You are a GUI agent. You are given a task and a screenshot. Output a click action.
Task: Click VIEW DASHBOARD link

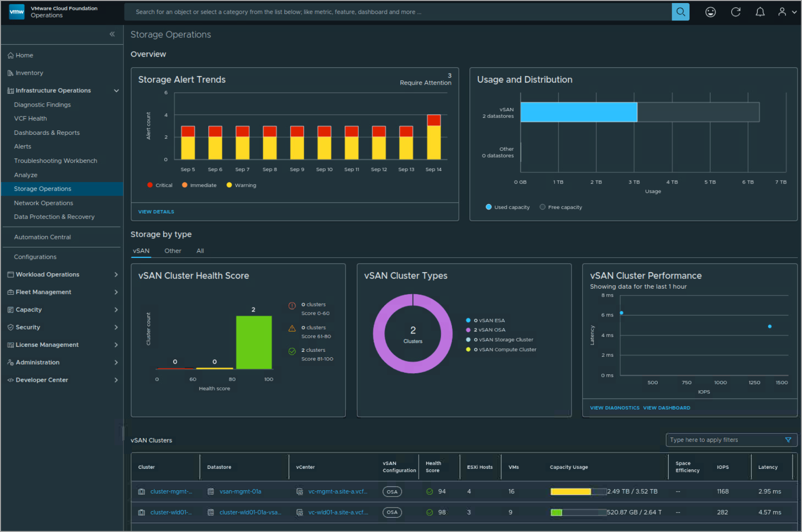pyautogui.click(x=667, y=408)
